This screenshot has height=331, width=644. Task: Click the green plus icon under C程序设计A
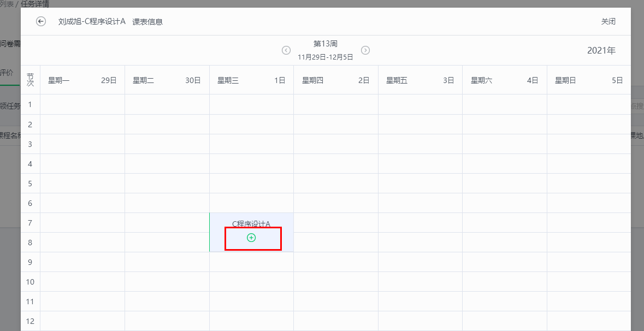point(251,238)
